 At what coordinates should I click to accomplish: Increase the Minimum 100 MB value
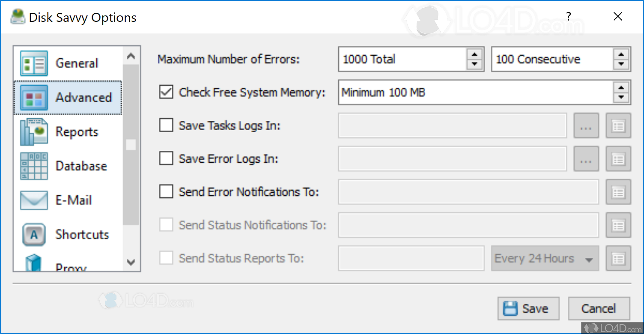(621, 88)
